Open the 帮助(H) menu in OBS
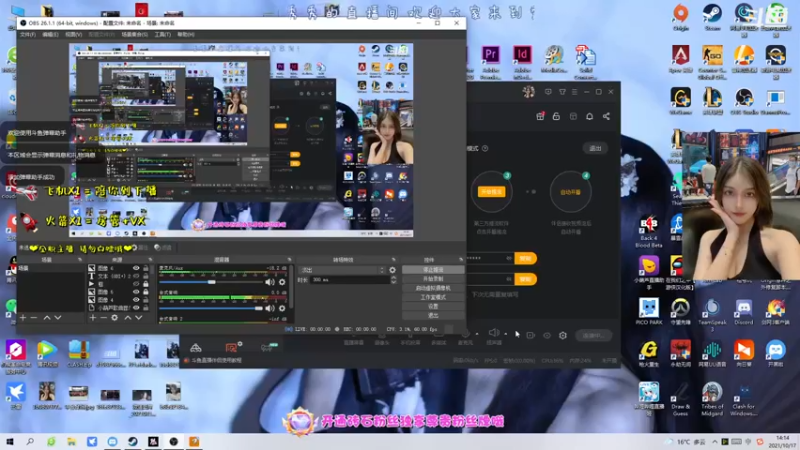800x450 pixels. coord(186,34)
